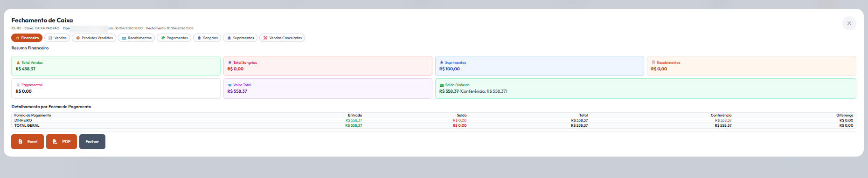Click the Entrada column header

point(355,115)
